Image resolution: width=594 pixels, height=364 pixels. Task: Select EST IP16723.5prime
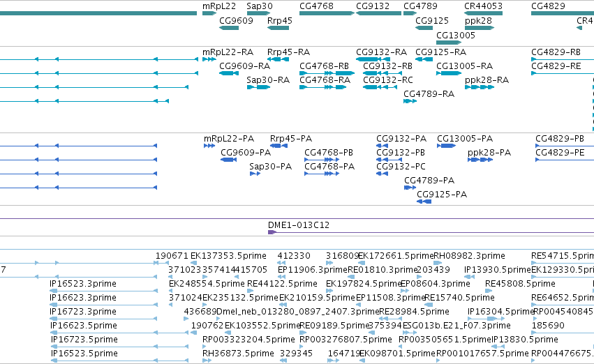[x=84, y=340]
